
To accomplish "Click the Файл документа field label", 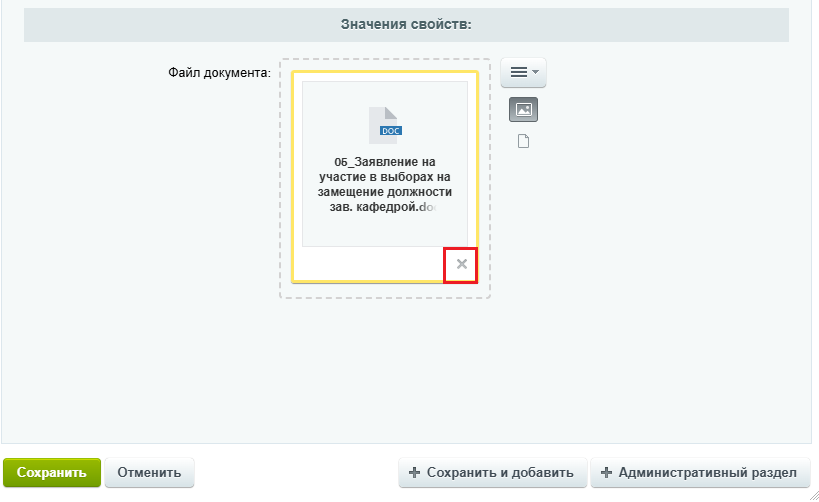I will pos(219,73).
